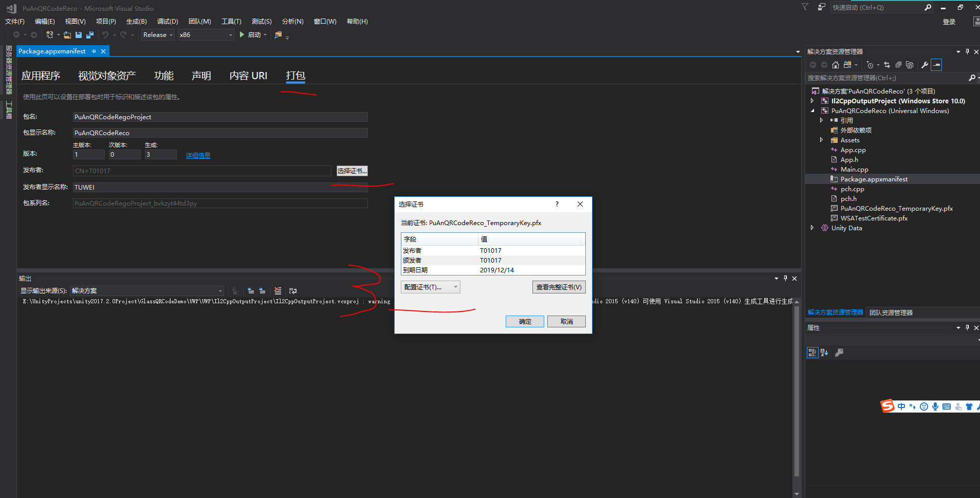980x498 pixels.
Task: Click the pending changes filter clock icon
Action: (870, 65)
